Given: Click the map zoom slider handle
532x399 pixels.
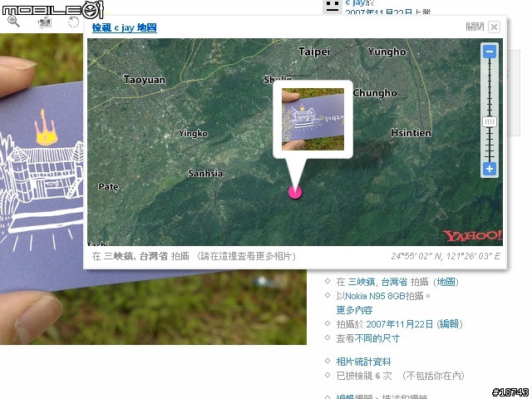Looking at the screenshot, I should [x=490, y=121].
